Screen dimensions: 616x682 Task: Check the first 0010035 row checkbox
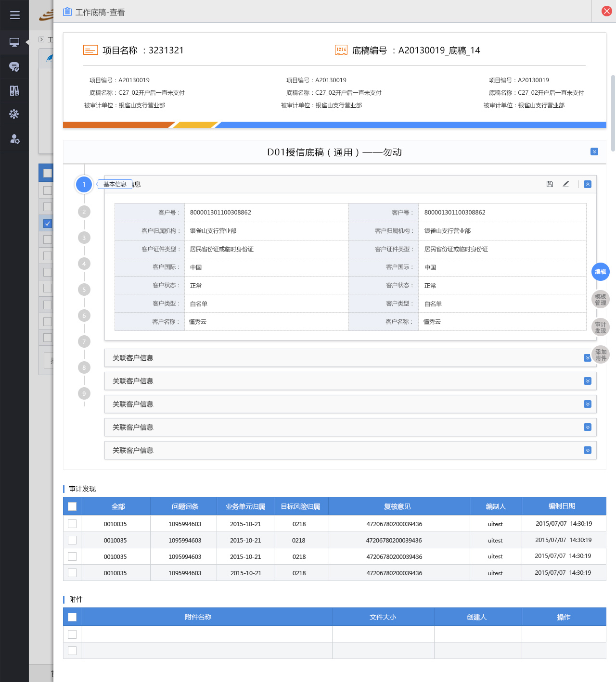click(72, 523)
